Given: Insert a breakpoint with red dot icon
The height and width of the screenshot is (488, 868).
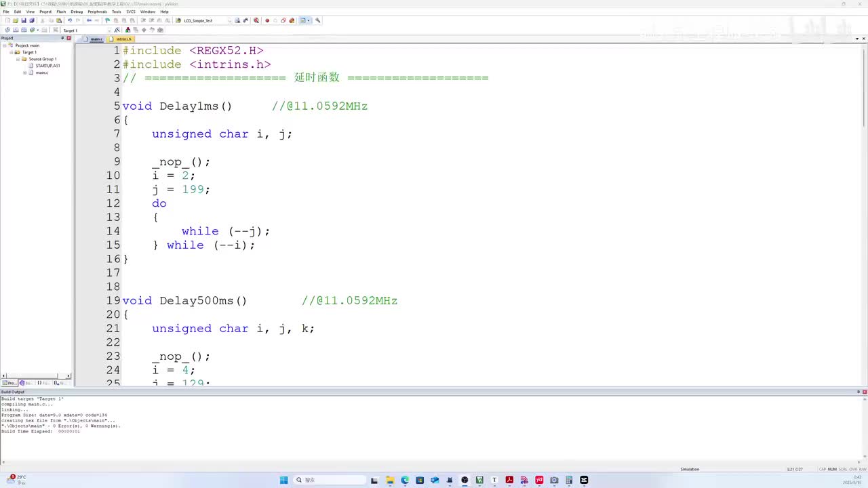Looking at the screenshot, I should [x=267, y=20].
